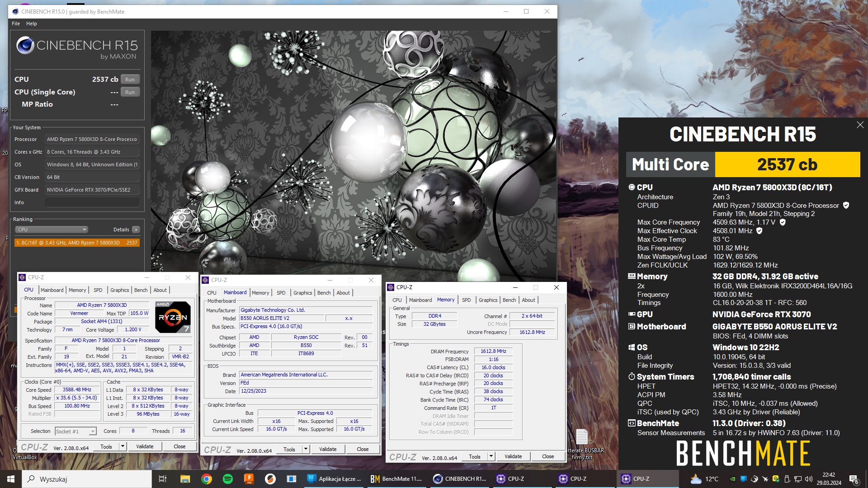Click the BenchMate CPU section icon
The height and width of the screenshot is (488, 868).
(632, 187)
